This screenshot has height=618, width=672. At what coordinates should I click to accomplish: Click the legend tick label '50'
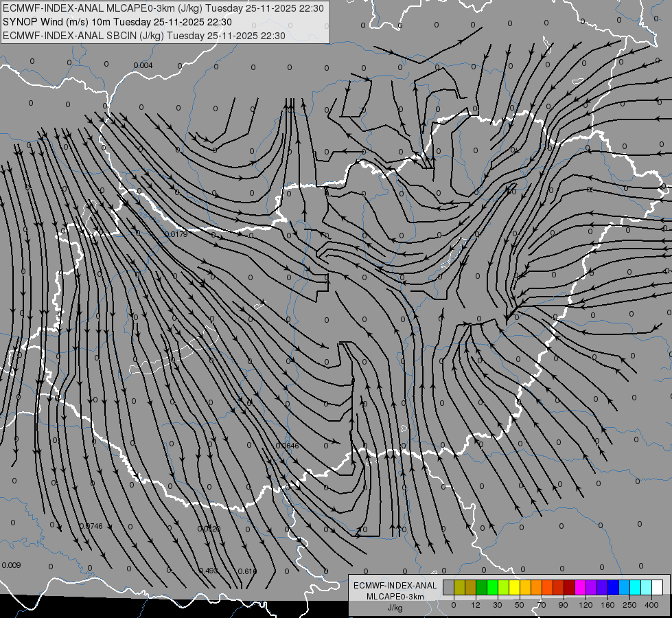(x=520, y=605)
